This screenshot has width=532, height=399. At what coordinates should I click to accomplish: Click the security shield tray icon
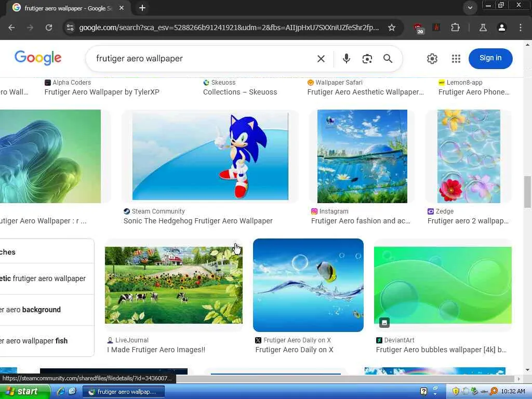click(x=456, y=392)
